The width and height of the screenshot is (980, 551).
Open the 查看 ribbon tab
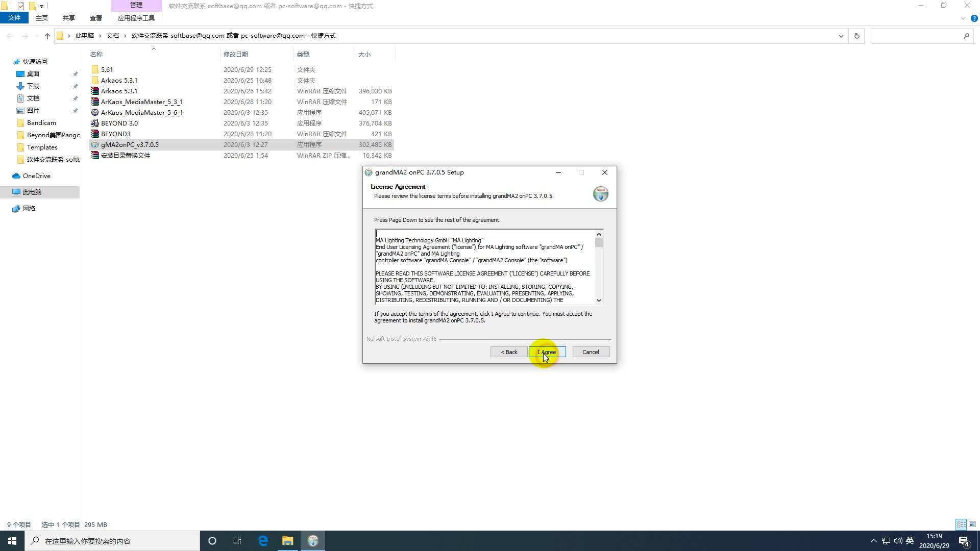[95, 18]
